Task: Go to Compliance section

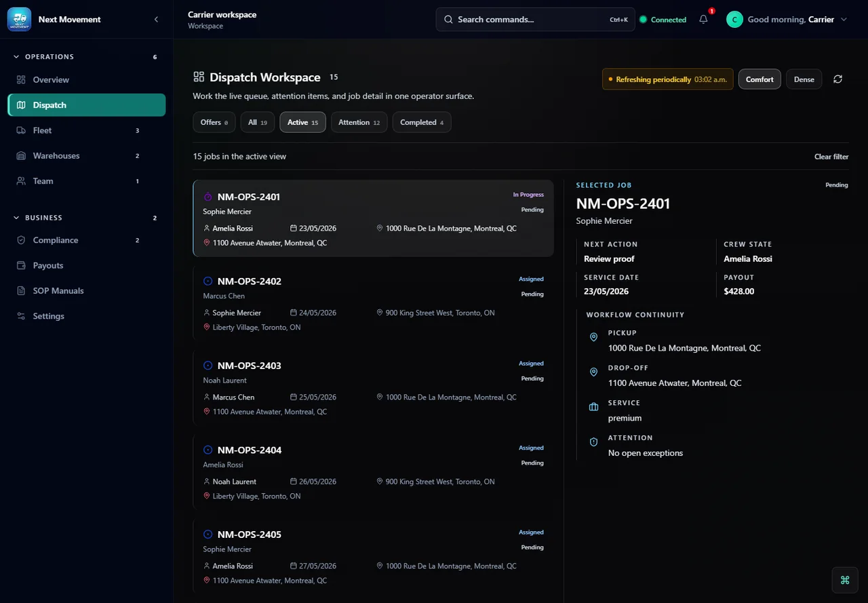Action: tap(87, 240)
